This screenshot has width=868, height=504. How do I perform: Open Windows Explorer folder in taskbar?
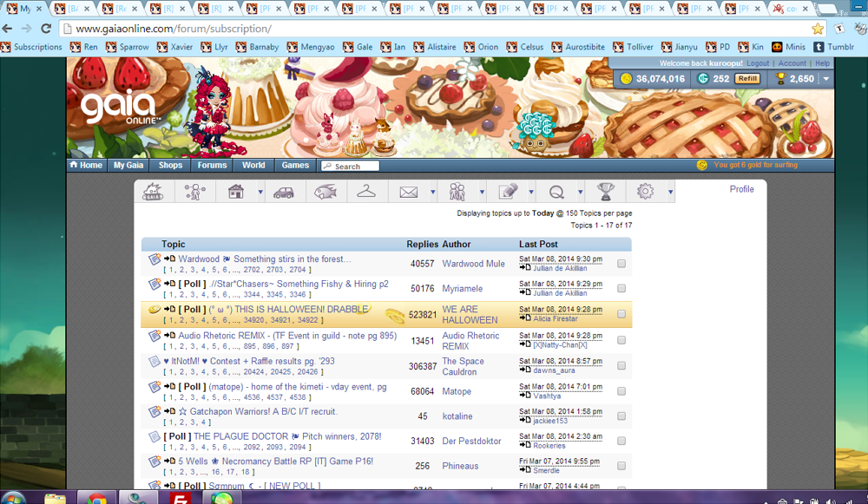coord(55,498)
